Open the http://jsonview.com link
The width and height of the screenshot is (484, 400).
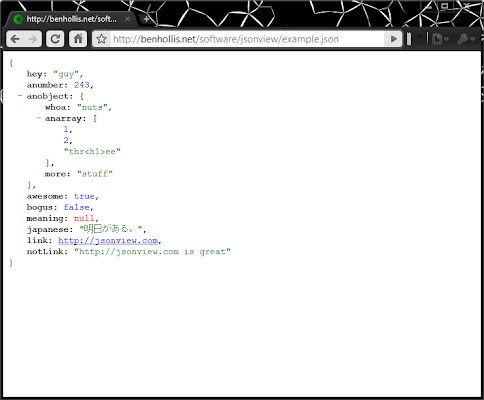click(108, 240)
